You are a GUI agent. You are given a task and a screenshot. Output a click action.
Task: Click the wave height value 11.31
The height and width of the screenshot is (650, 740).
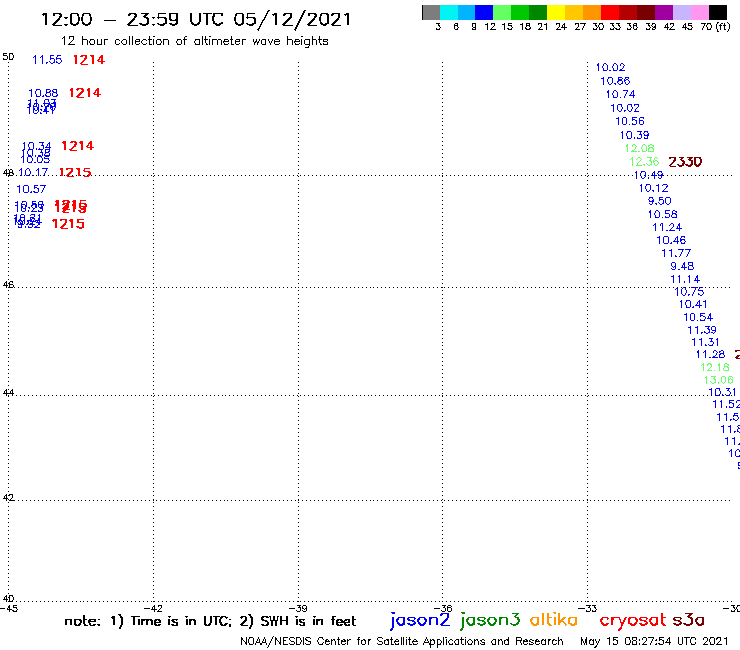tap(706, 342)
